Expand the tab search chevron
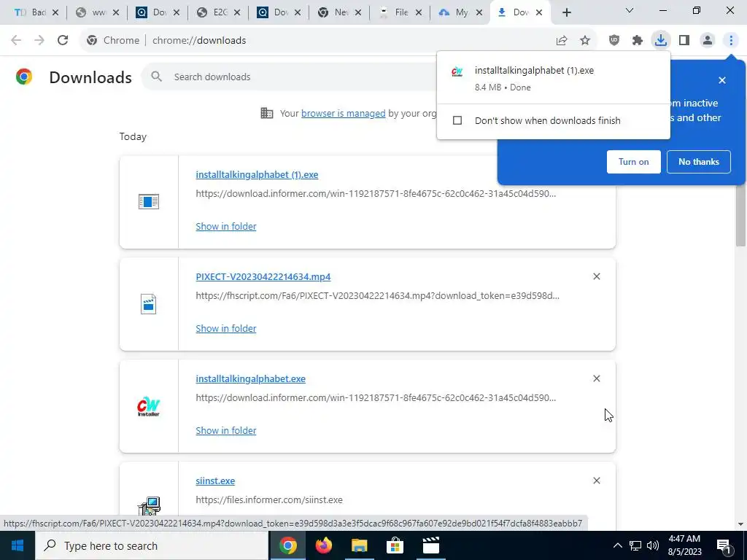This screenshot has height=560, width=747. coord(630,10)
